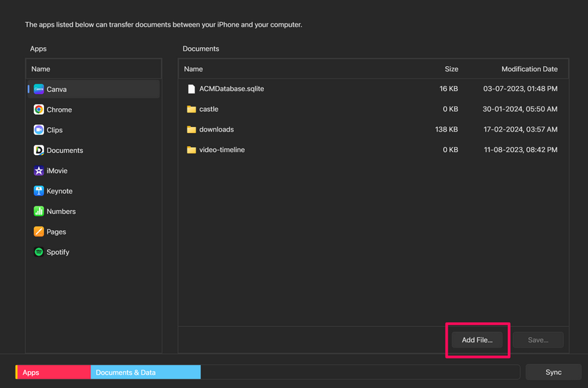
Task: Select the video-timeline folder
Action: click(x=221, y=150)
